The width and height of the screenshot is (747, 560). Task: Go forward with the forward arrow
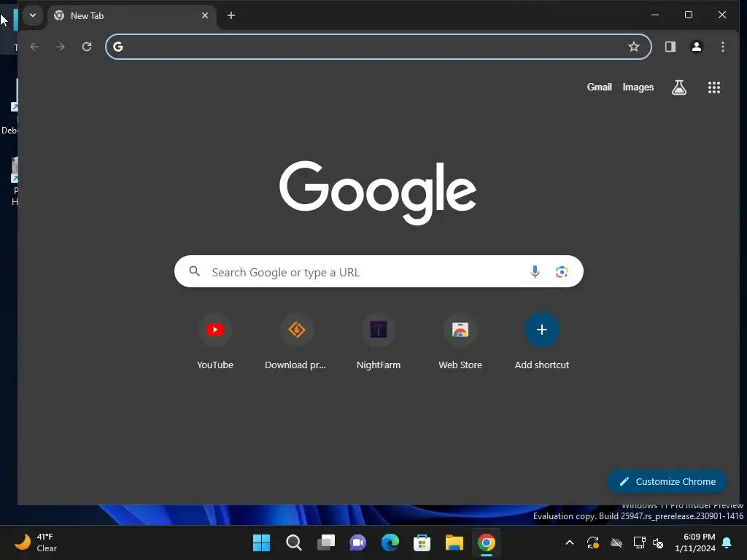click(60, 47)
